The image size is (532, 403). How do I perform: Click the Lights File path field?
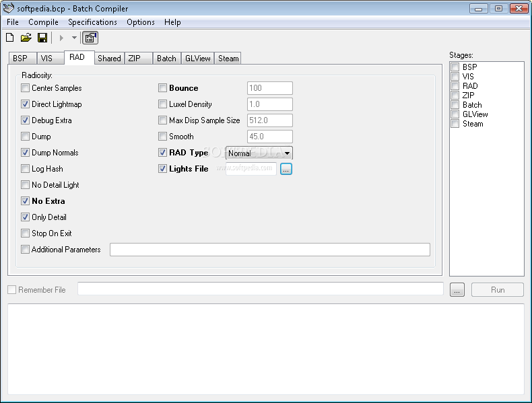coord(251,169)
